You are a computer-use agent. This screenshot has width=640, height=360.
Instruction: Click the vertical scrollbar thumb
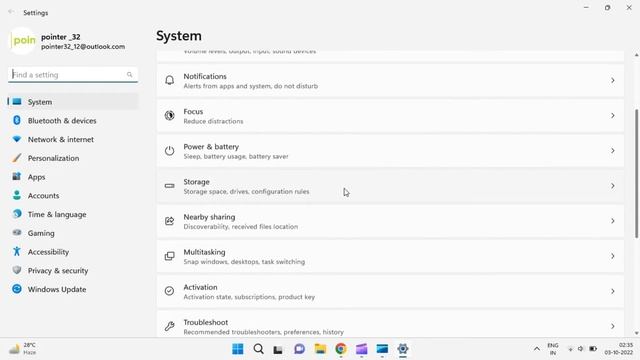click(x=636, y=173)
